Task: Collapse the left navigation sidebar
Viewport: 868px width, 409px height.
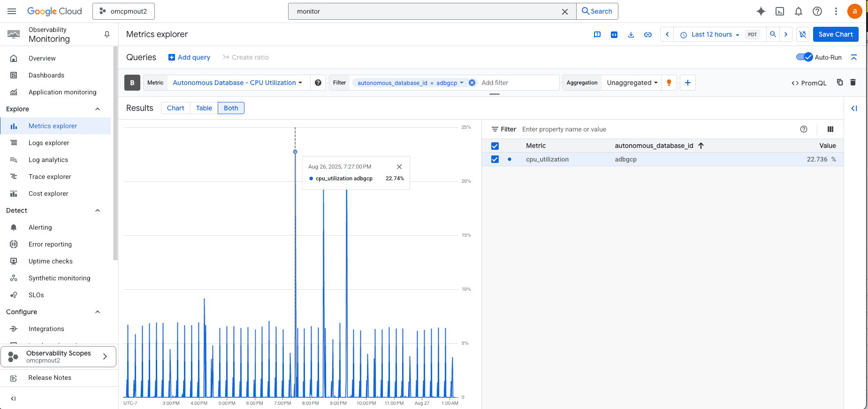Action: [x=13, y=399]
